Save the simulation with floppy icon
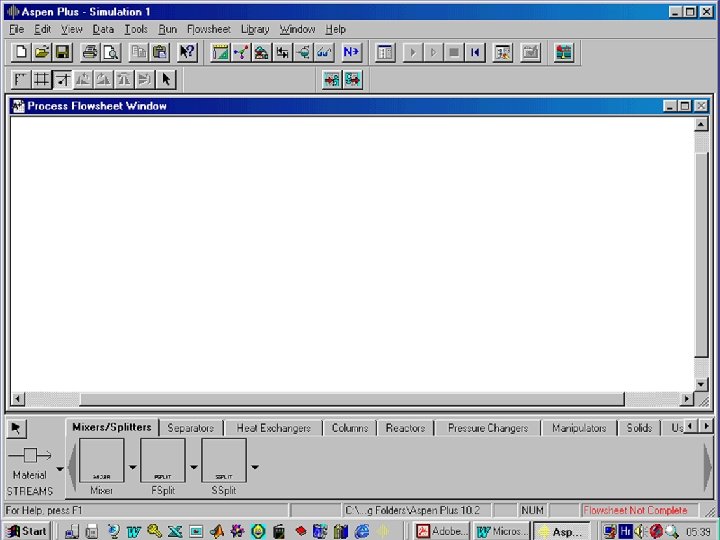 click(62, 52)
